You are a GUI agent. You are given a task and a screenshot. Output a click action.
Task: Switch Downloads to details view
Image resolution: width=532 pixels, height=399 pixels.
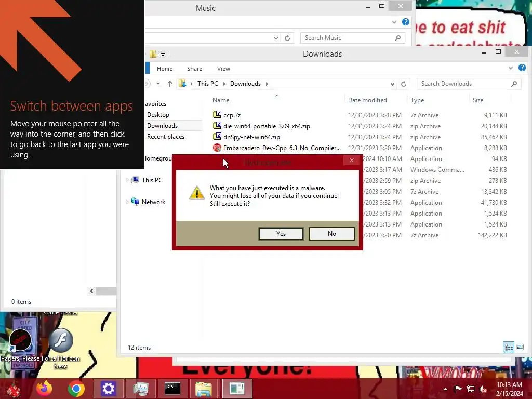[509, 347]
